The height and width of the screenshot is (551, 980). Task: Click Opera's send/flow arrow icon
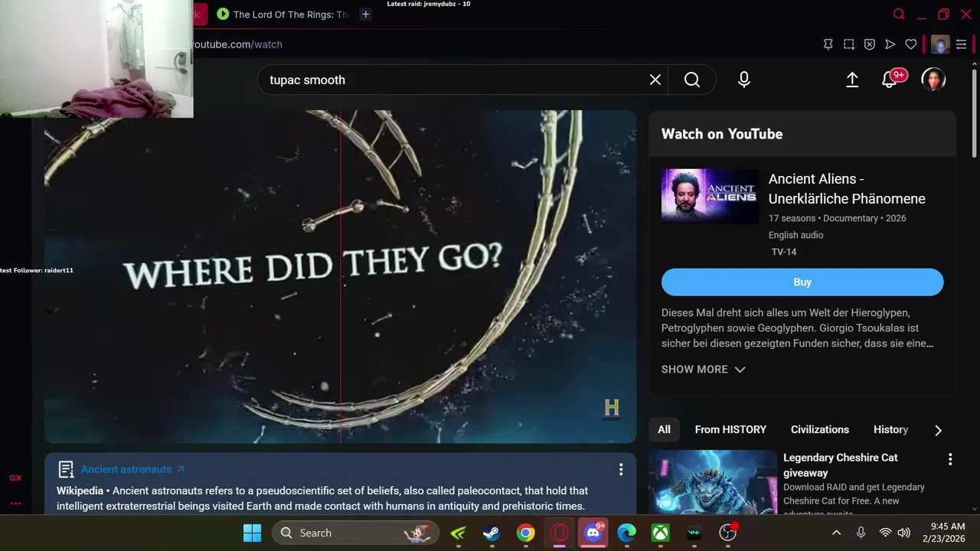click(x=890, y=44)
